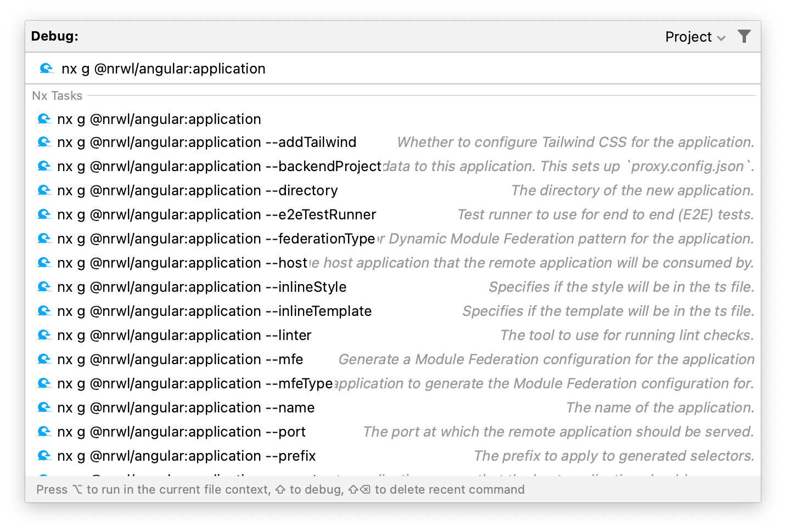The width and height of the screenshot is (786, 532).
Task: Click Nx icon on the --host row
Action: point(44,263)
